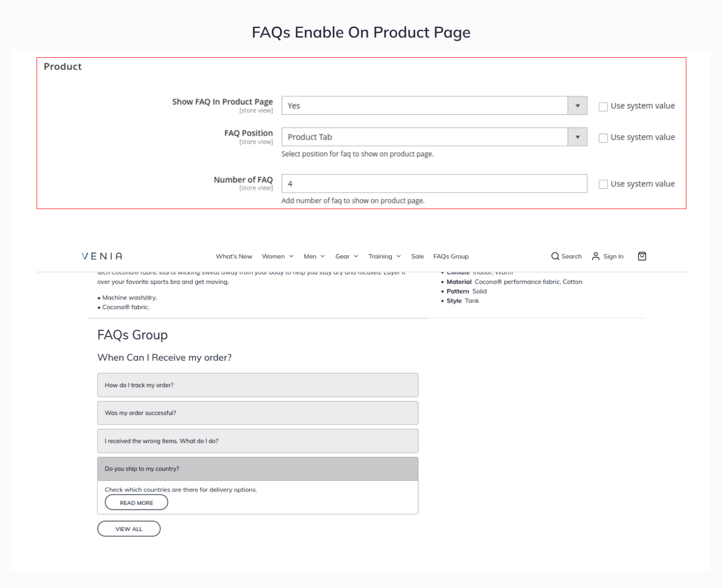Click the Number of FAQ input field
This screenshot has width=722, height=588.
[x=434, y=184]
